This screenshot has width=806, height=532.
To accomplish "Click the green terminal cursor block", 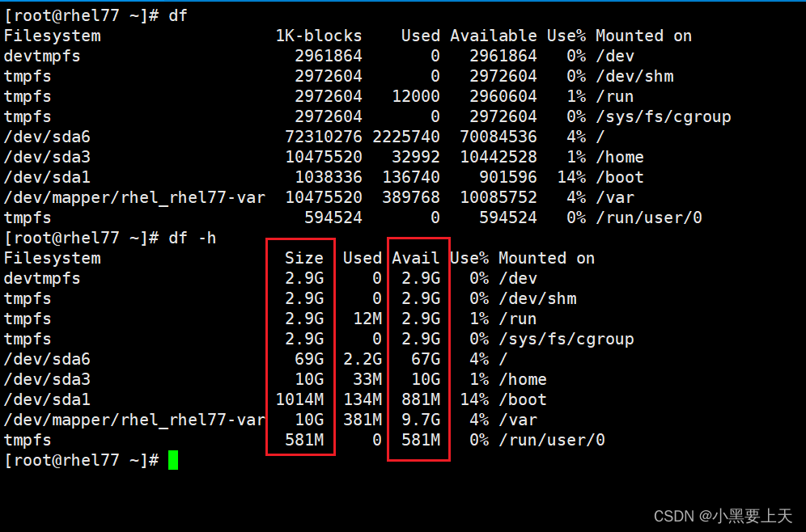I will pyautogui.click(x=172, y=460).
